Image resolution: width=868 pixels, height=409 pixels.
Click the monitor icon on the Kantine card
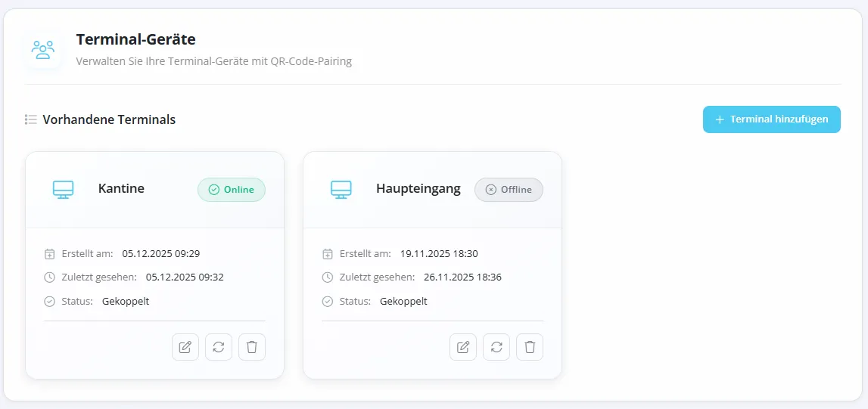point(63,190)
